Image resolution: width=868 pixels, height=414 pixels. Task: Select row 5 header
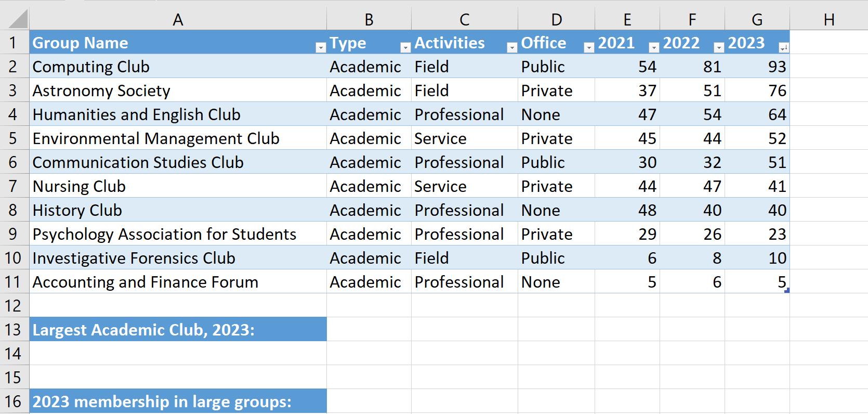coord(14,138)
